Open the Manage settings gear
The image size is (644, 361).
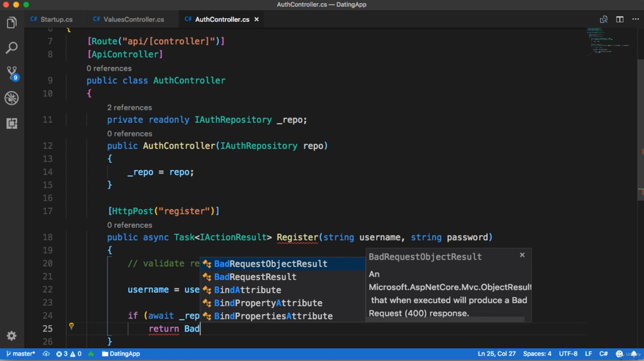(12, 336)
